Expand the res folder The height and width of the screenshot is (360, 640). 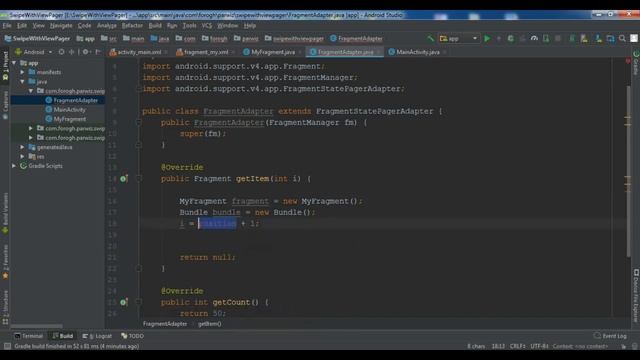(x=22, y=156)
